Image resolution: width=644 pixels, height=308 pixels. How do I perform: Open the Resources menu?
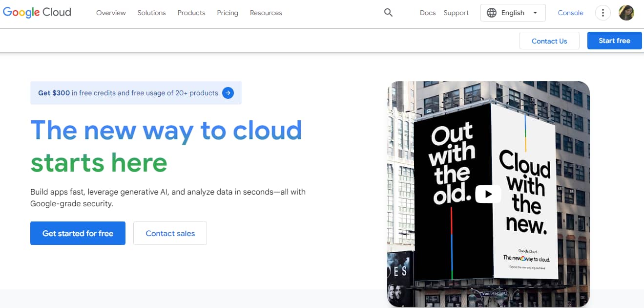(x=266, y=13)
